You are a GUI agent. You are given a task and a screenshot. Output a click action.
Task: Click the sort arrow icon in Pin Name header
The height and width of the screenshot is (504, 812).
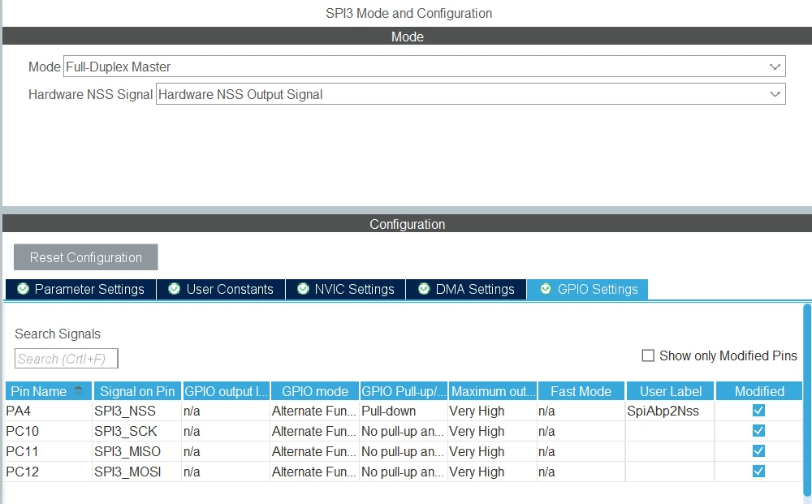click(x=78, y=390)
